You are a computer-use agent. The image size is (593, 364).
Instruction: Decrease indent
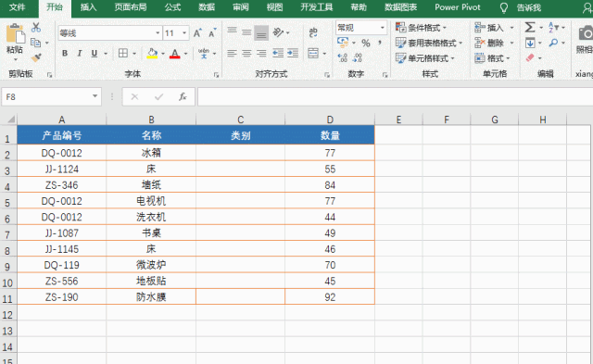coord(278,54)
